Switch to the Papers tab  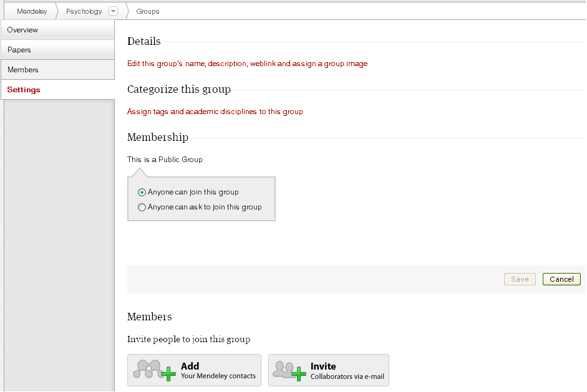click(57, 50)
